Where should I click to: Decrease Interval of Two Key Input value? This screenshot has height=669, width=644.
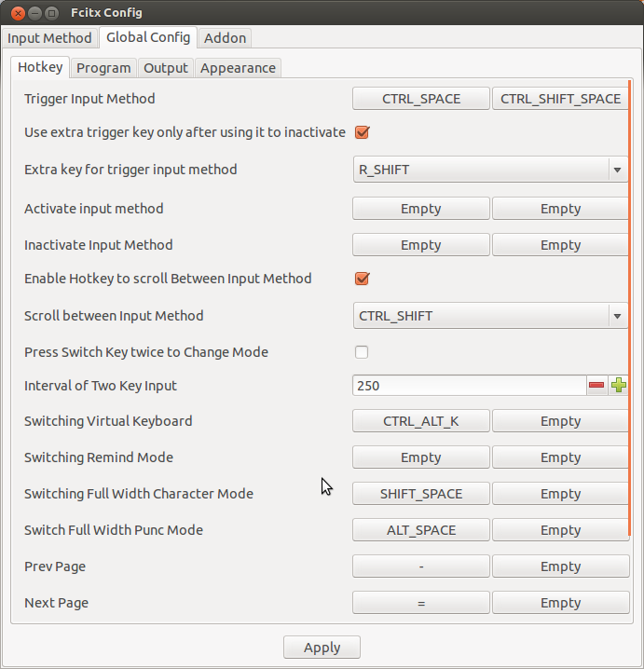coord(596,385)
